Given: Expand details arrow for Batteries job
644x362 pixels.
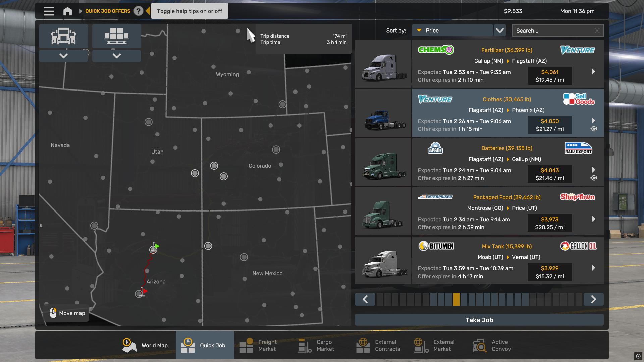Looking at the screenshot, I should coord(593,170).
